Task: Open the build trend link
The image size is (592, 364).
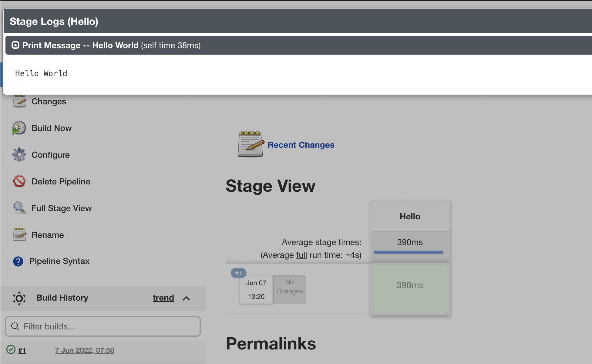Action: point(163,298)
